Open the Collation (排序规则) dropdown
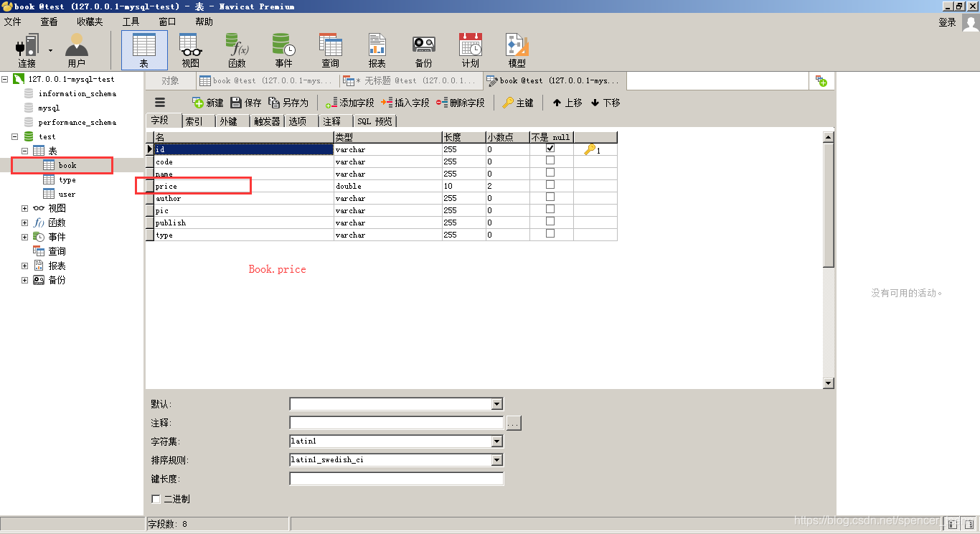980x534 pixels. coord(497,460)
